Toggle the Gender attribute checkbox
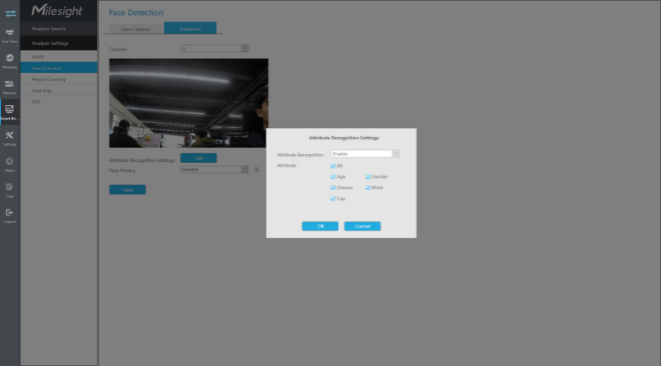661x366 pixels. click(368, 177)
